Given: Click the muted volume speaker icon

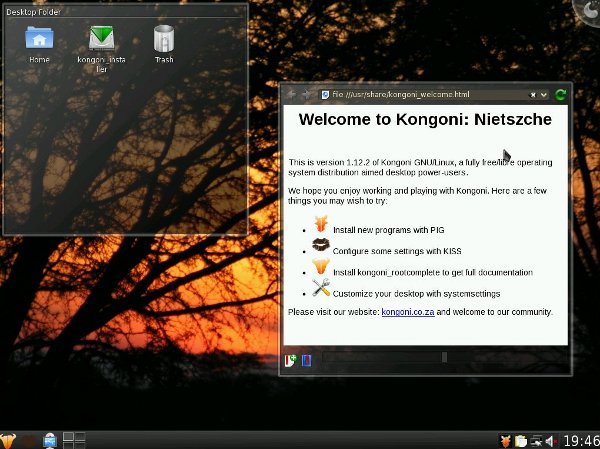Looking at the screenshot, I should pyautogui.click(x=551, y=441).
